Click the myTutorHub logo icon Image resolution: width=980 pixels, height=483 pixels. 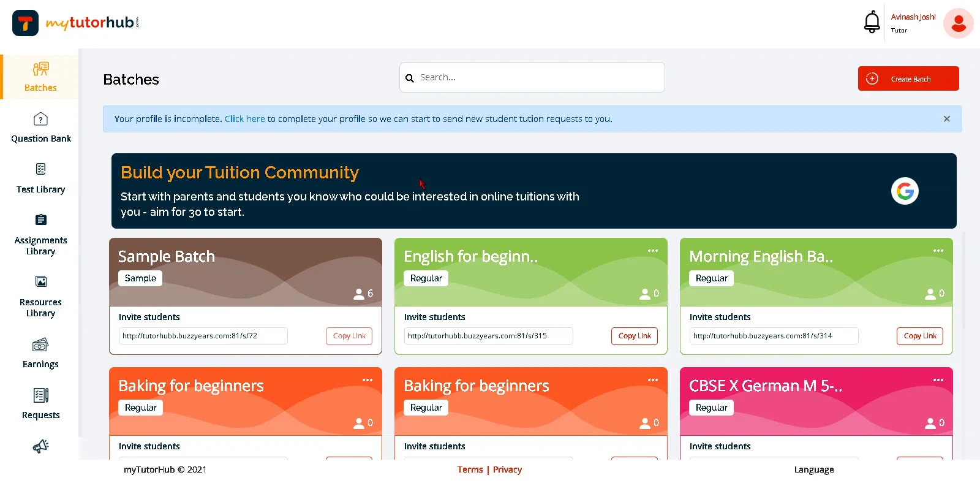(x=25, y=23)
